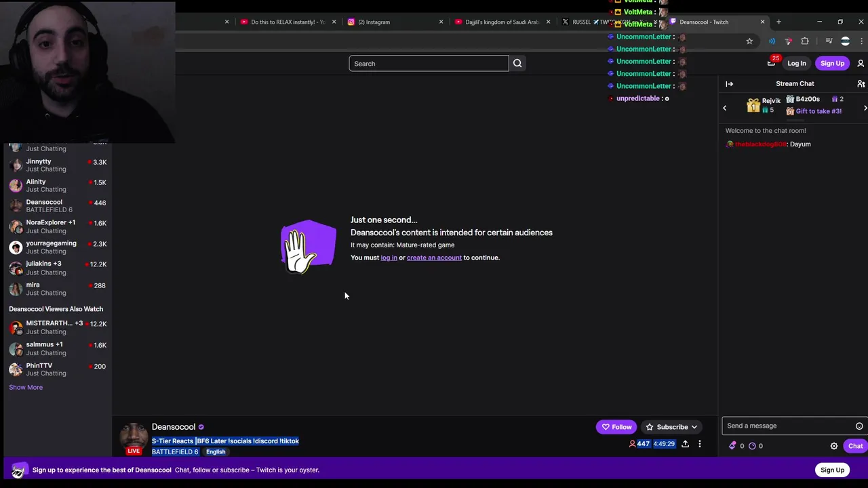The height and width of the screenshot is (488, 868).
Task: Open Prime loot notifications with 25 badge
Action: (772, 62)
